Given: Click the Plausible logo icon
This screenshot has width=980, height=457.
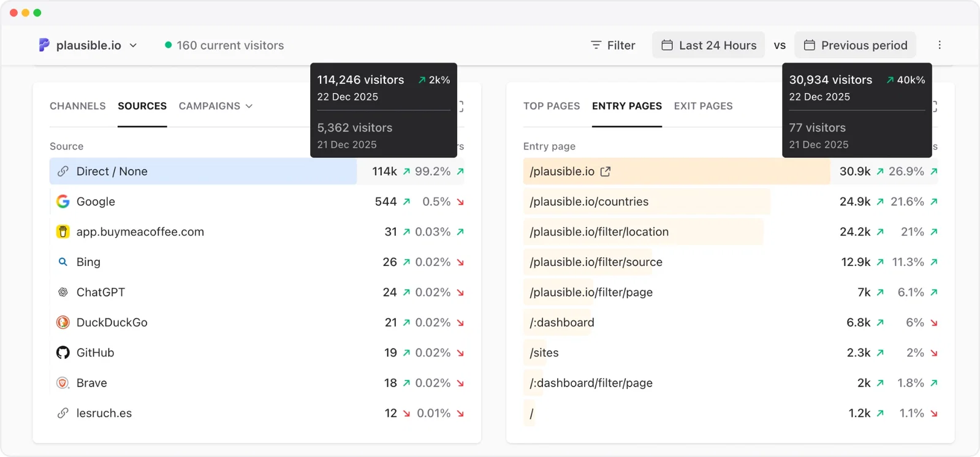Looking at the screenshot, I should coord(44,45).
